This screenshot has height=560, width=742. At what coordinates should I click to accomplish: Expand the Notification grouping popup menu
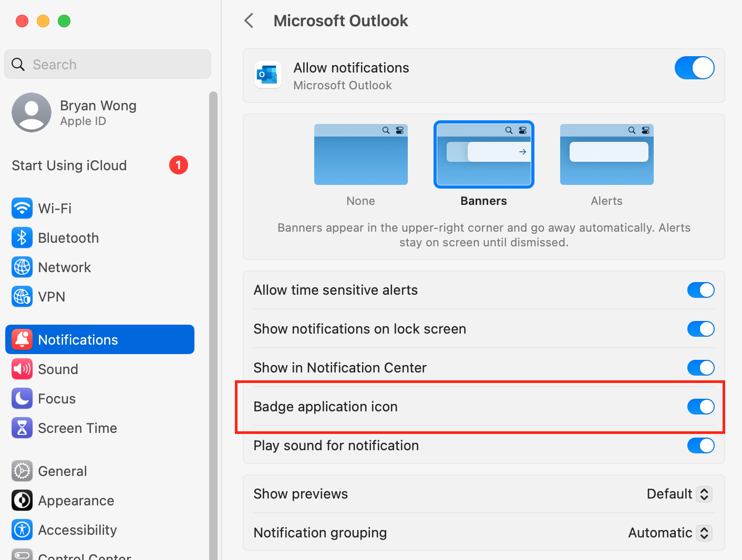coord(670,533)
